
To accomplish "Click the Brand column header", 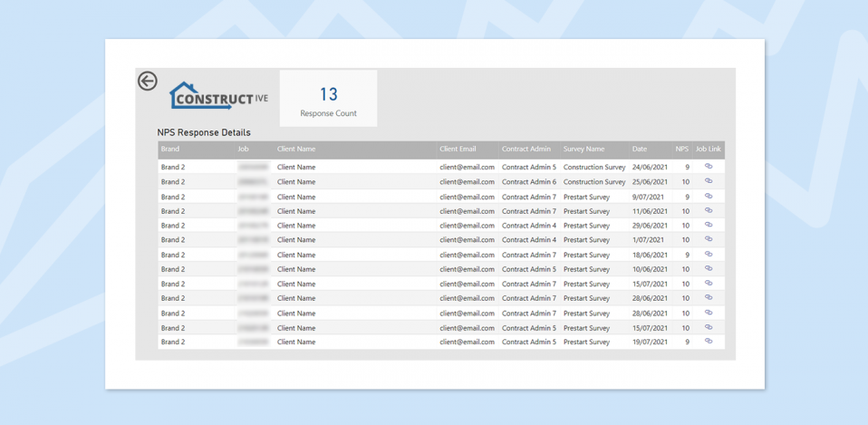I will pyautogui.click(x=170, y=150).
